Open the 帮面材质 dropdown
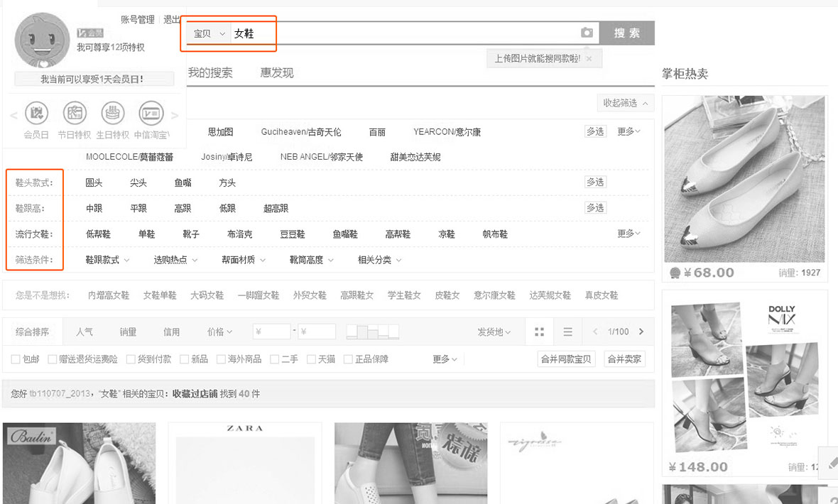838x504 pixels. [244, 260]
